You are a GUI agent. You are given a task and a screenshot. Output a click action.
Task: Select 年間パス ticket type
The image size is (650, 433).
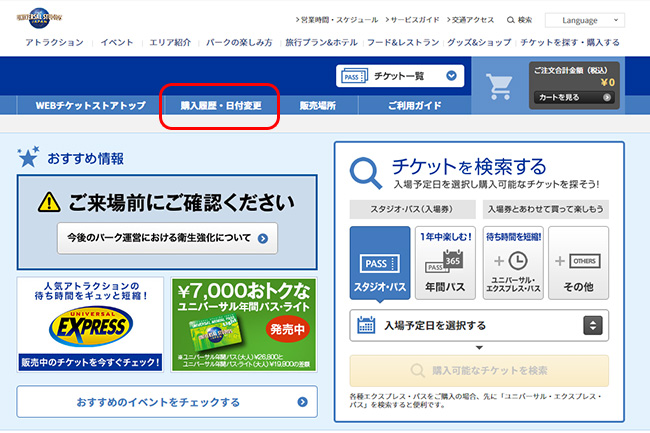coord(445,263)
